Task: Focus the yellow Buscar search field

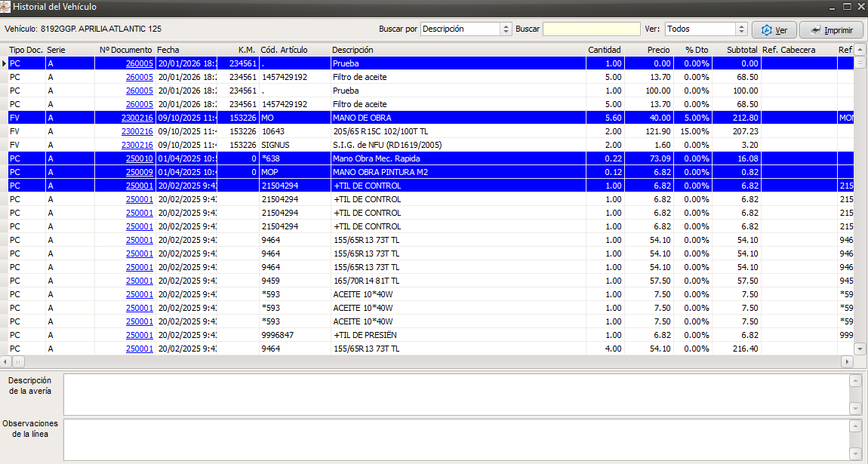Action: coord(591,29)
